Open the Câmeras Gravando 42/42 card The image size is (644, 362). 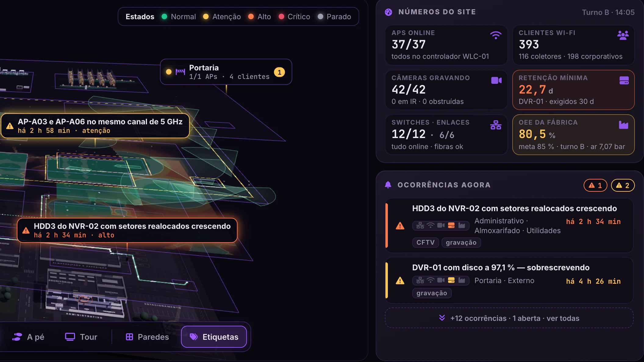[446, 90]
